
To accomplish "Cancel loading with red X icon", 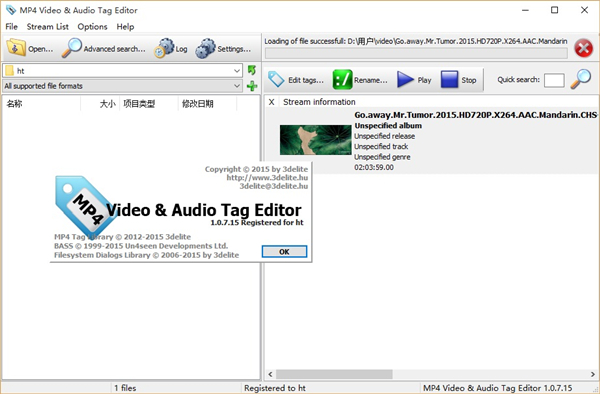I will click(584, 48).
